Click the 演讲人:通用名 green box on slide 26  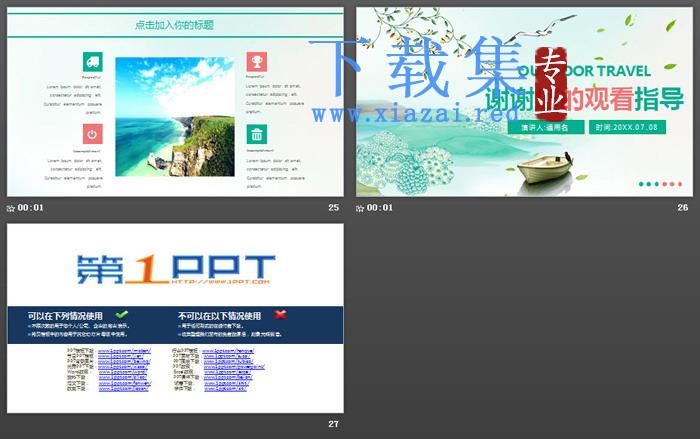(x=546, y=127)
